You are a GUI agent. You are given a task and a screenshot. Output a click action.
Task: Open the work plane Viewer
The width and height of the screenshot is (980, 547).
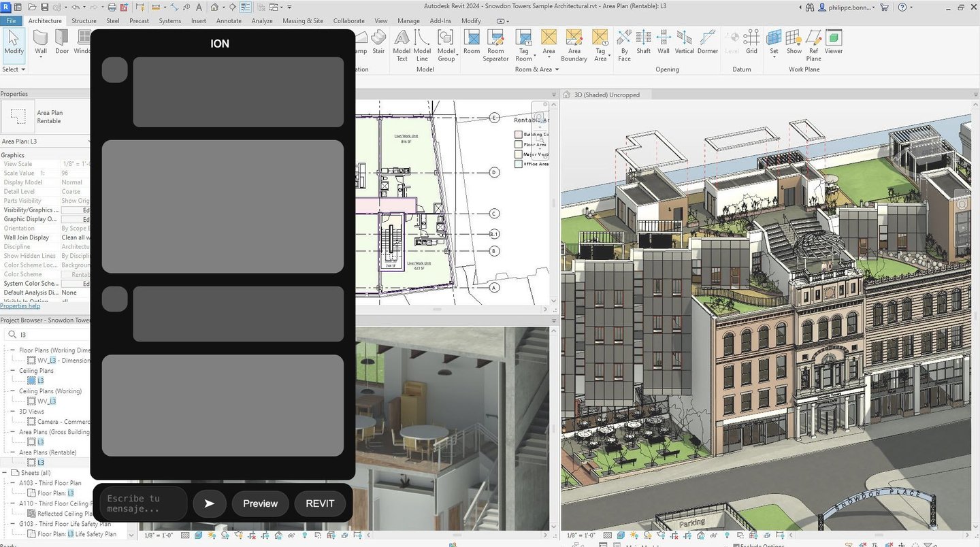pyautogui.click(x=834, y=42)
